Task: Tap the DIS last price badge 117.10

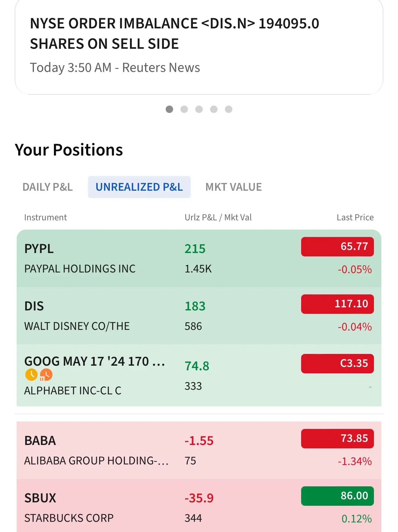Action: (337, 304)
